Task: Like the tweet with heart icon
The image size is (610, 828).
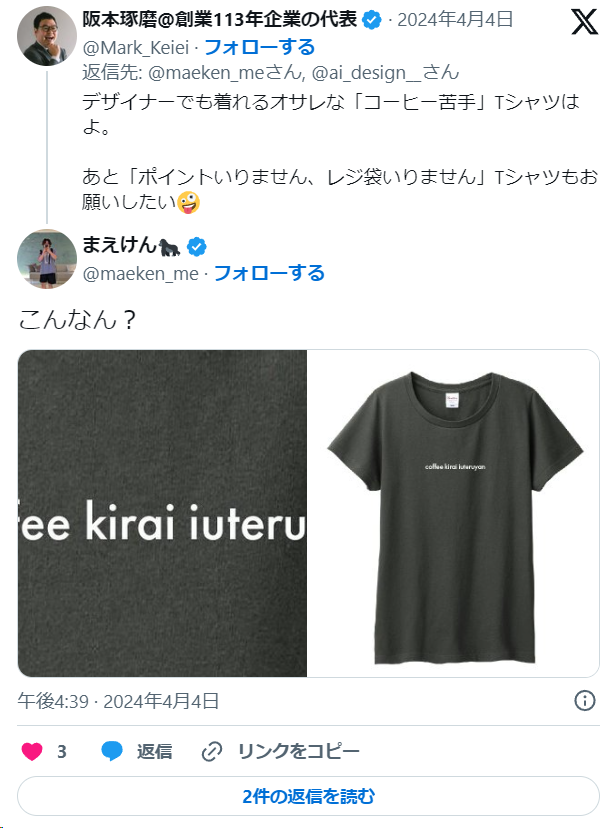Action: click(32, 751)
